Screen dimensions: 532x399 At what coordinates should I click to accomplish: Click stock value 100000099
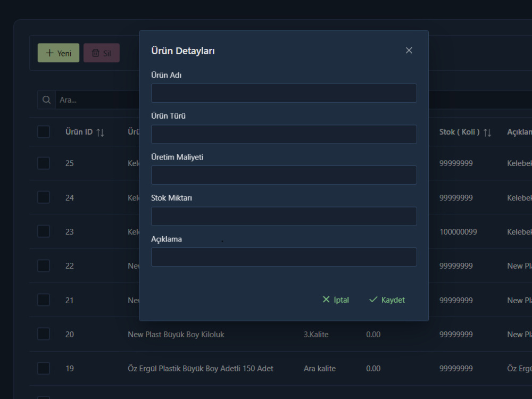point(458,232)
